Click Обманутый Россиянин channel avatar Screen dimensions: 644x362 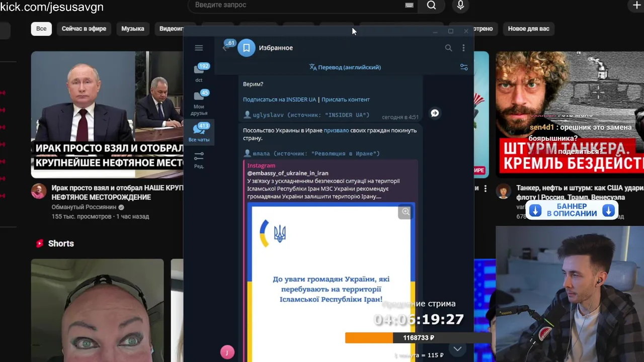[x=39, y=191]
